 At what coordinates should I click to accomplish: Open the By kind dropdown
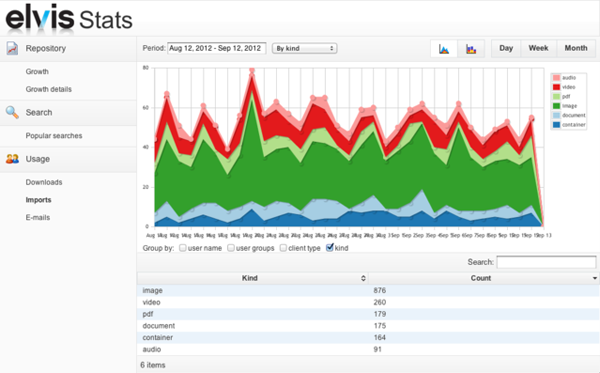[305, 49]
